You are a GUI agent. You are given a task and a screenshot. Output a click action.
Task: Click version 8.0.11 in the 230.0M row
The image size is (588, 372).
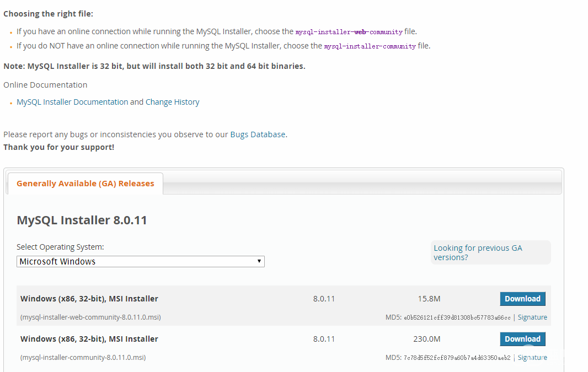coord(324,339)
